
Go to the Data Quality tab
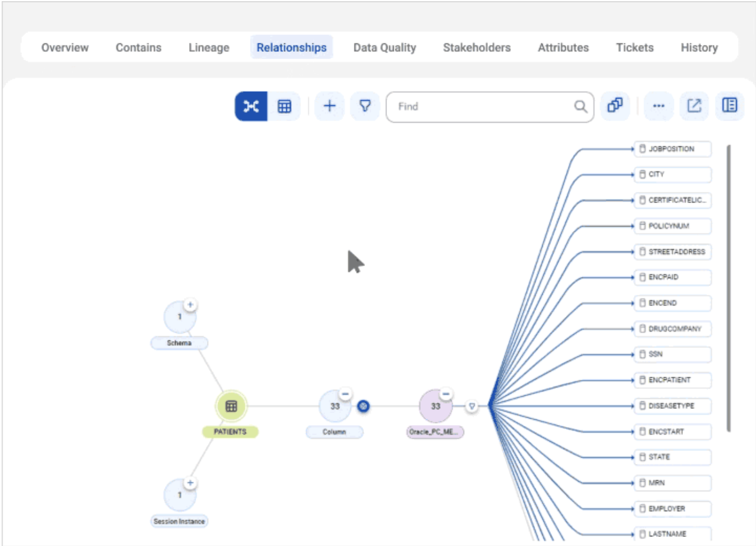[385, 48]
